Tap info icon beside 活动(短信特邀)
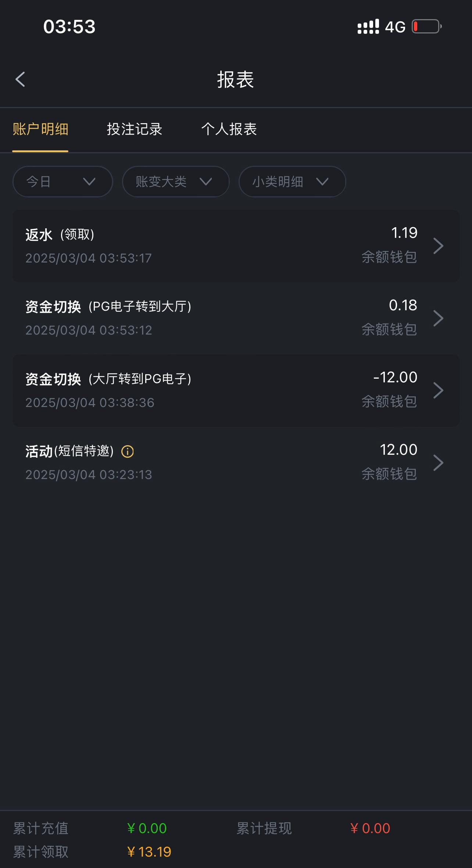This screenshot has width=472, height=868. (x=128, y=451)
